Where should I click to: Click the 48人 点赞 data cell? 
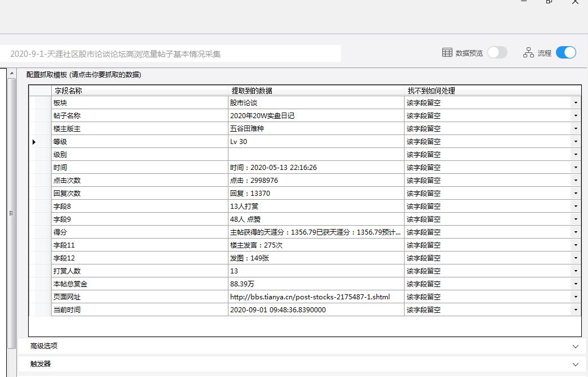[316, 219]
